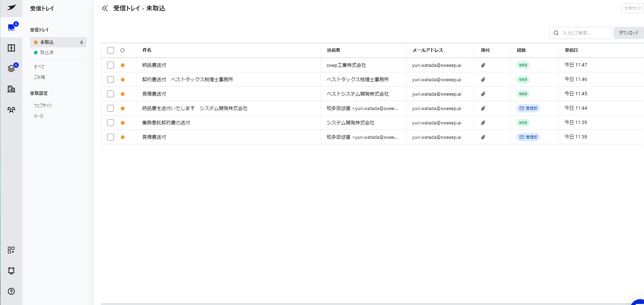Viewport: 644px width, 305px height.
Task: Check the box for 納品書送付 row
Action: (111, 65)
